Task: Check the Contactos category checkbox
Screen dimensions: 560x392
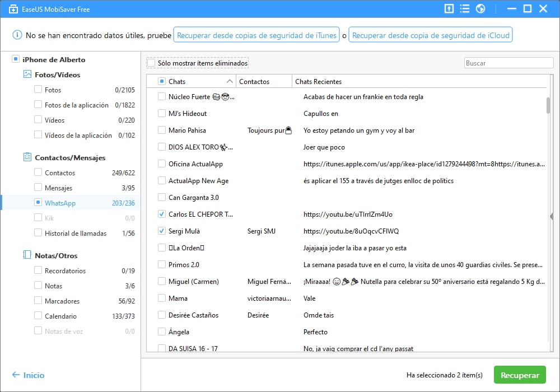Action: [x=38, y=172]
